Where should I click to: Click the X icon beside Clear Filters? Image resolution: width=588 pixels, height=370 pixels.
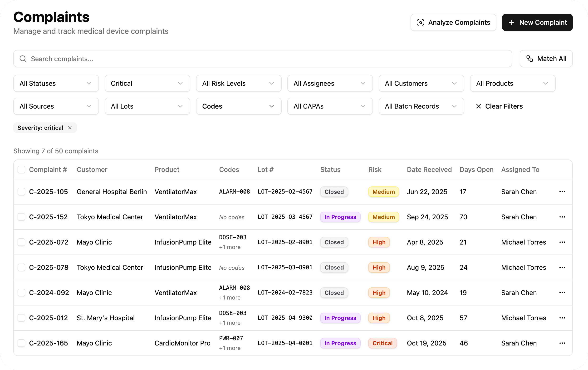click(x=478, y=106)
